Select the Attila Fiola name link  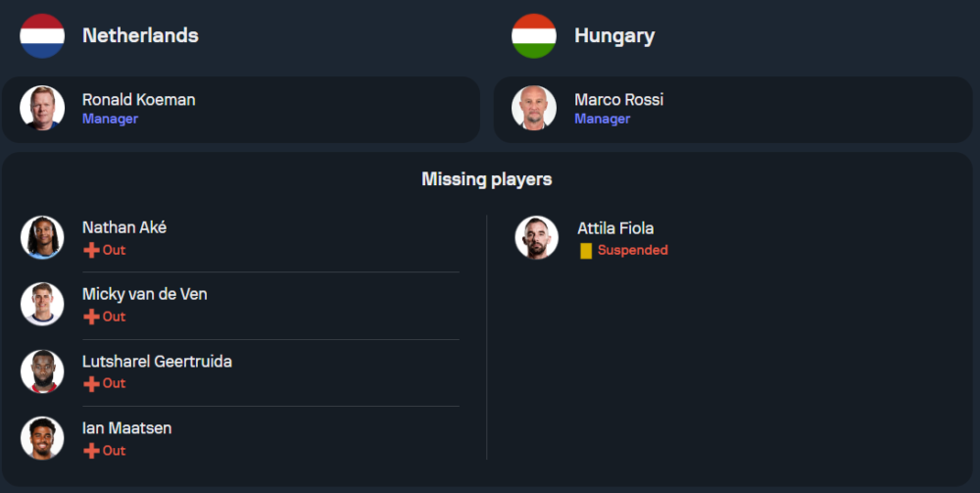point(615,228)
